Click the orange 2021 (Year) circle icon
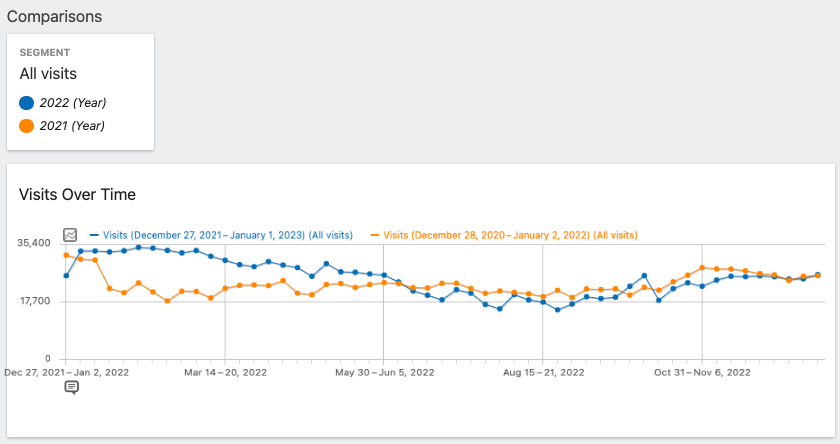The width and height of the screenshot is (840, 444). pyautogui.click(x=27, y=126)
